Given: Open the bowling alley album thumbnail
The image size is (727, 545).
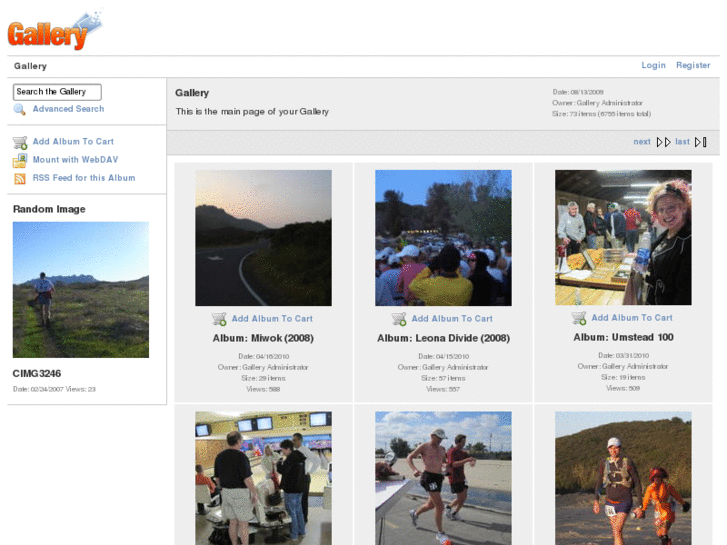Looking at the screenshot, I should pos(263,478).
